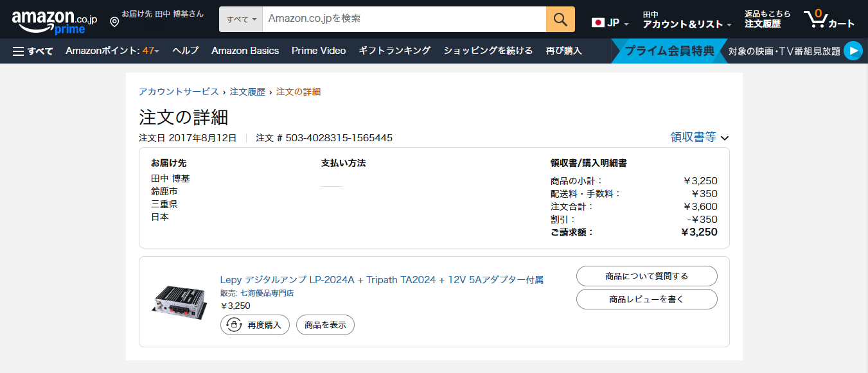The image size is (868, 373).
Task: Expand the 領収書等 receipt dropdown
Action: click(699, 137)
